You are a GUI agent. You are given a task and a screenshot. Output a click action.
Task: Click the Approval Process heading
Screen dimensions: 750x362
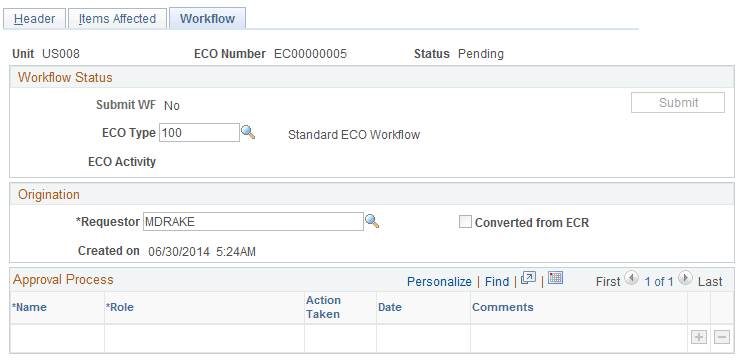click(x=63, y=279)
